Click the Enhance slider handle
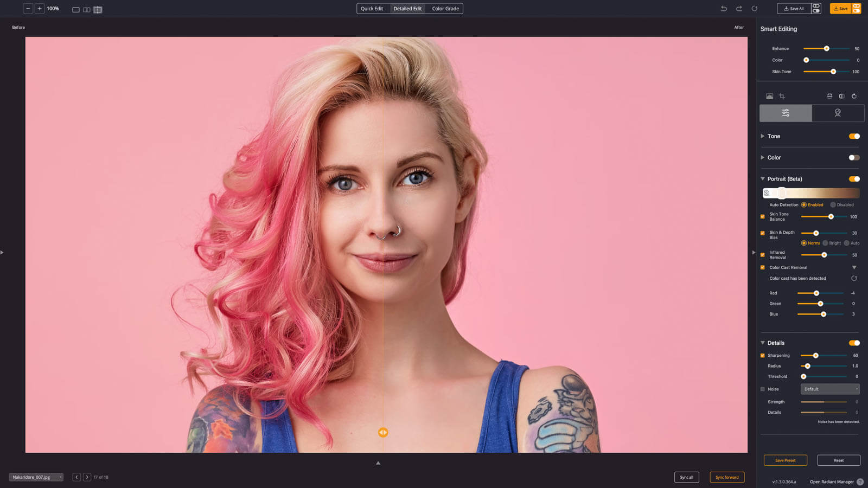Image resolution: width=868 pixels, height=488 pixels. (826, 49)
